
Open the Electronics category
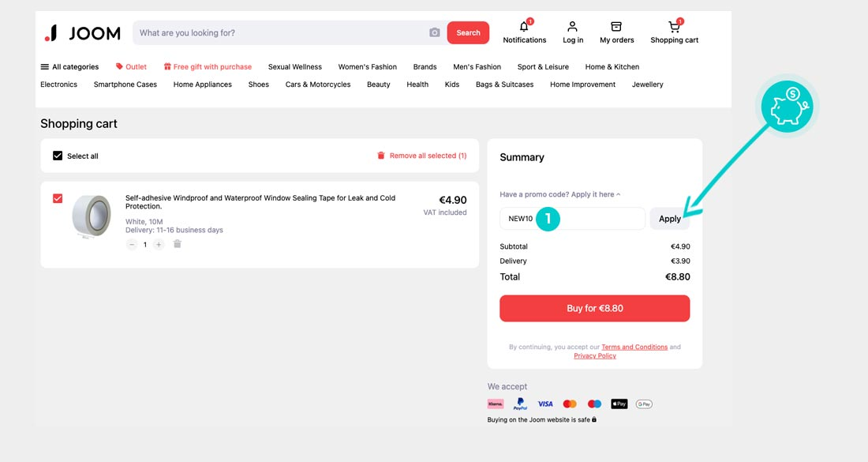click(x=58, y=85)
